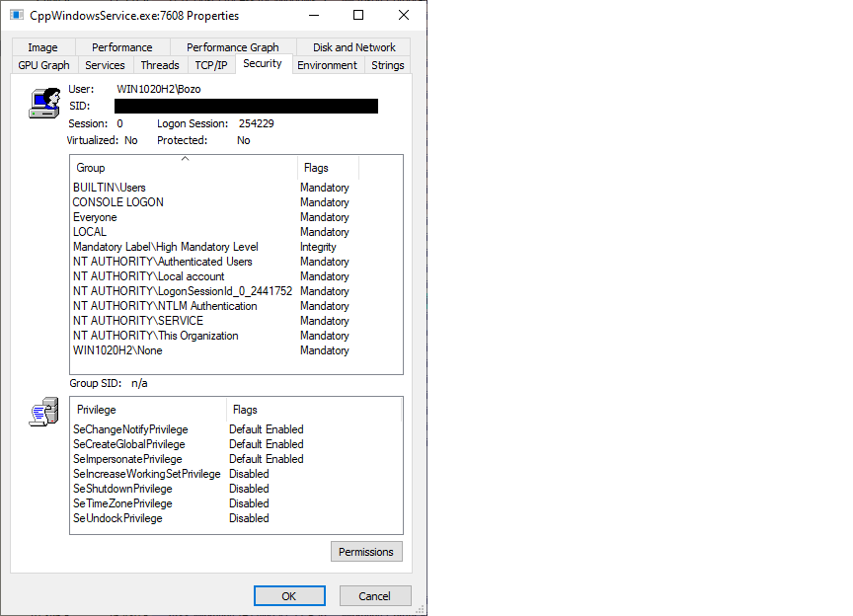
Task: Open the Performance tab
Action: coord(121,46)
